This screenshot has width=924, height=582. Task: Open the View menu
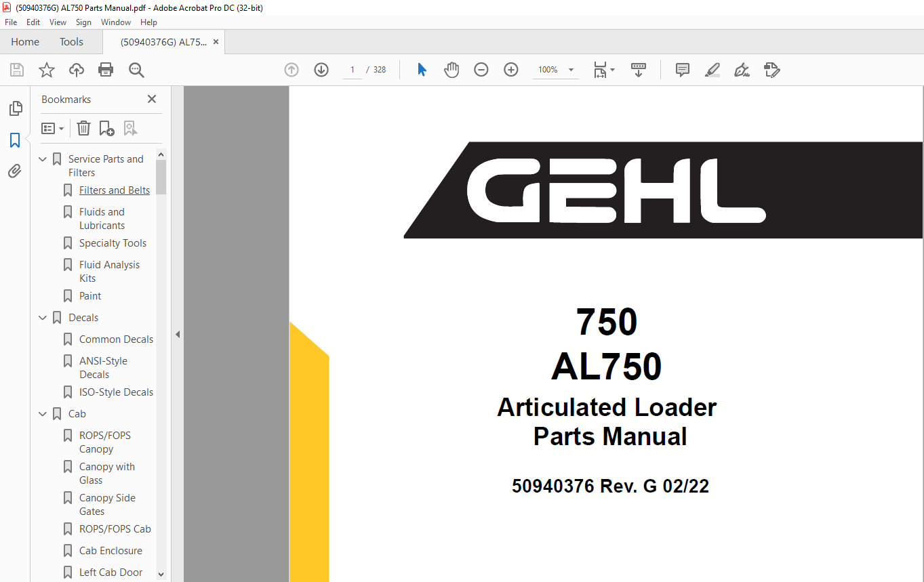[x=58, y=22]
